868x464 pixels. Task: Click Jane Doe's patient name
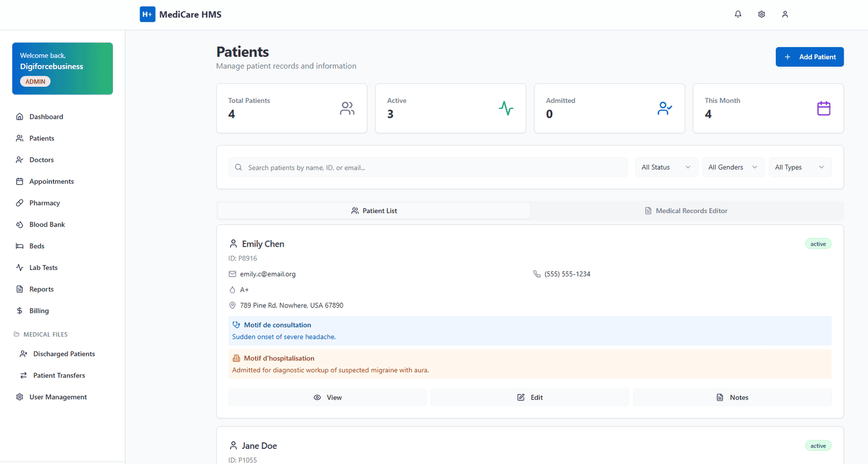tap(259, 446)
